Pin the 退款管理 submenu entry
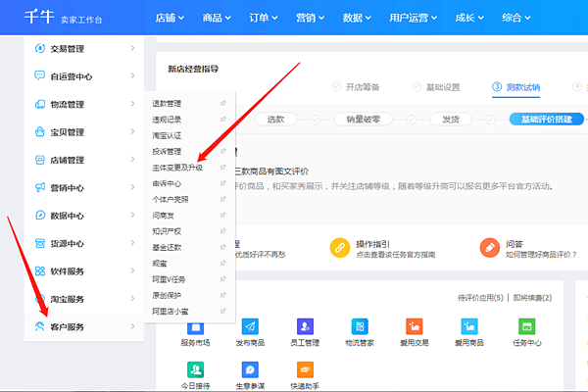Image resolution: width=588 pixels, height=392 pixels. 223,103
